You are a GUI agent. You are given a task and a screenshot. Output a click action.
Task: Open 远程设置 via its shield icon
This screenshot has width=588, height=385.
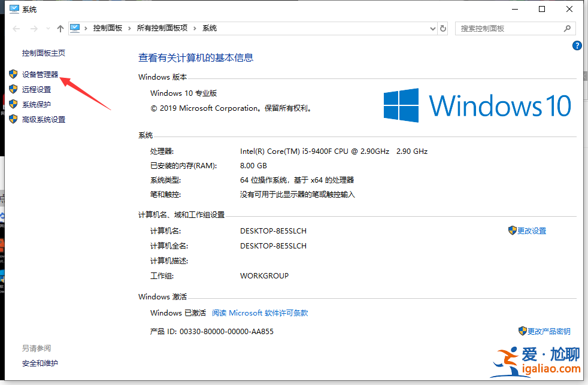tap(13, 89)
